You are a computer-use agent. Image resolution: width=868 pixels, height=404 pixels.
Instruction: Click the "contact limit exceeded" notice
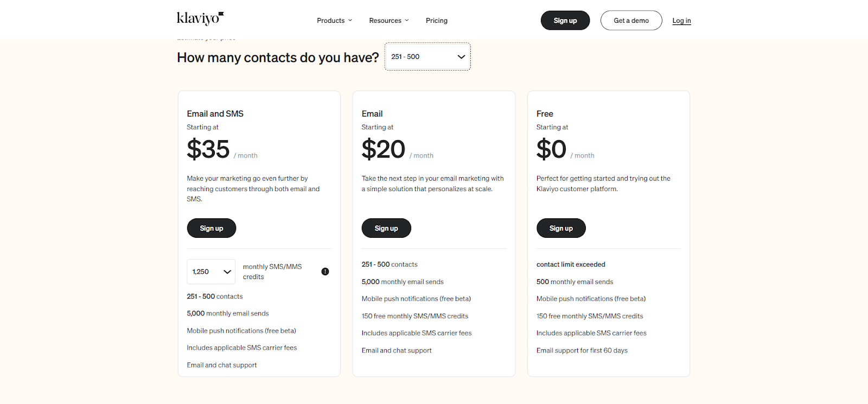[571, 264]
